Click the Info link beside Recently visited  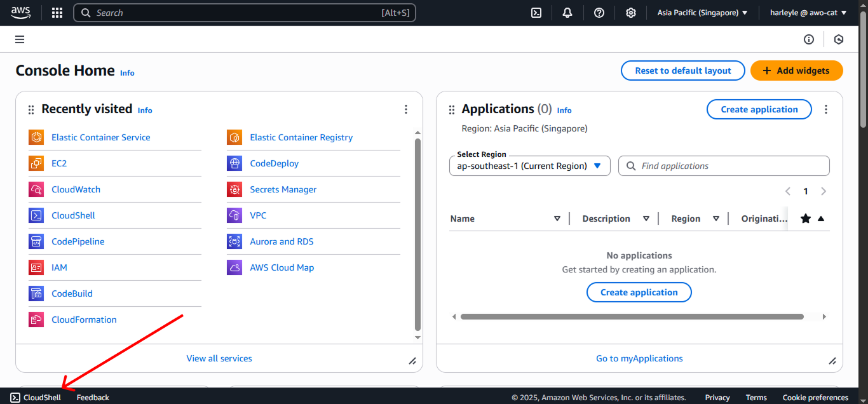tap(145, 111)
